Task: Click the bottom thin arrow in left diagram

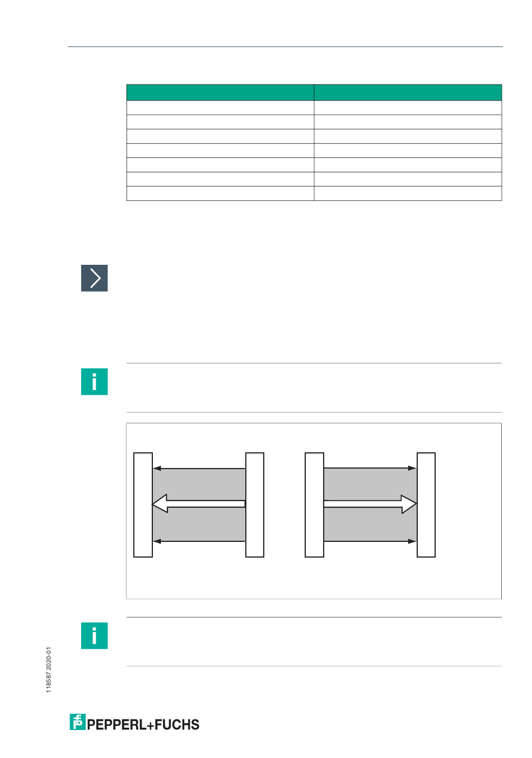Action: point(199,541)
